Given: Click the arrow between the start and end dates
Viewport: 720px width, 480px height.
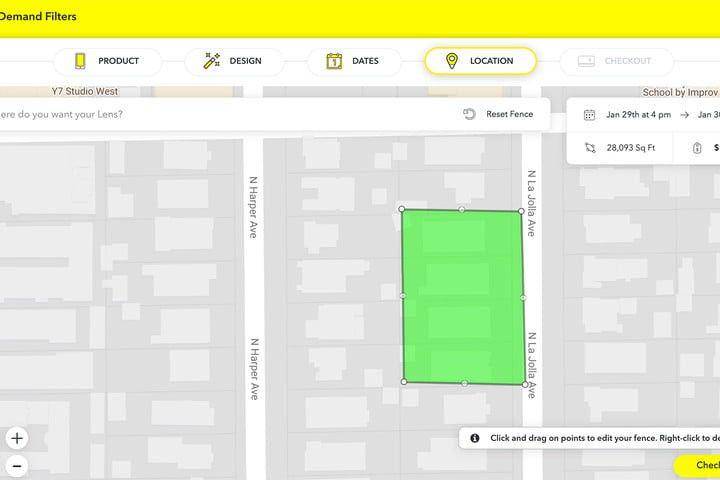Looking at the screenshot, I should (685, 115).
